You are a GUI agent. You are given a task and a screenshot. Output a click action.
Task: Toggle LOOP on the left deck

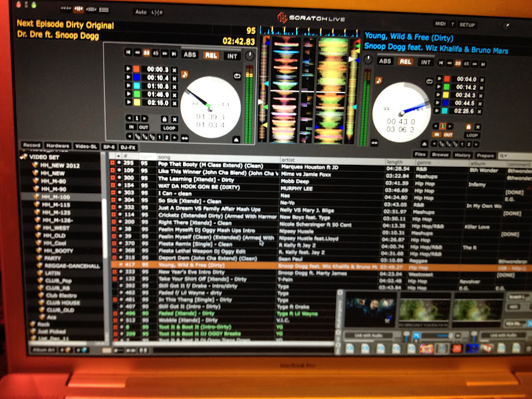tap(169, 128)
